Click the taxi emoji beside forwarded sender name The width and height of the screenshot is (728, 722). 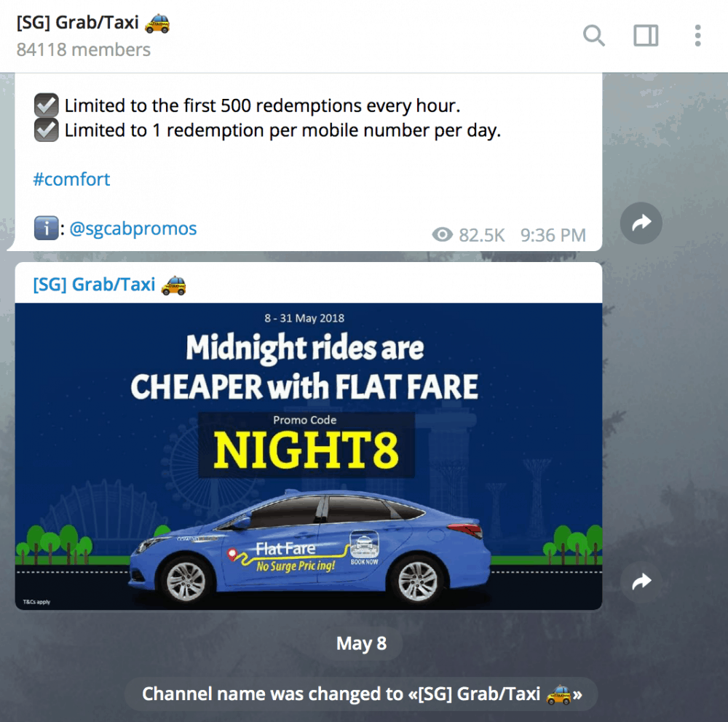tap(174, 285)
